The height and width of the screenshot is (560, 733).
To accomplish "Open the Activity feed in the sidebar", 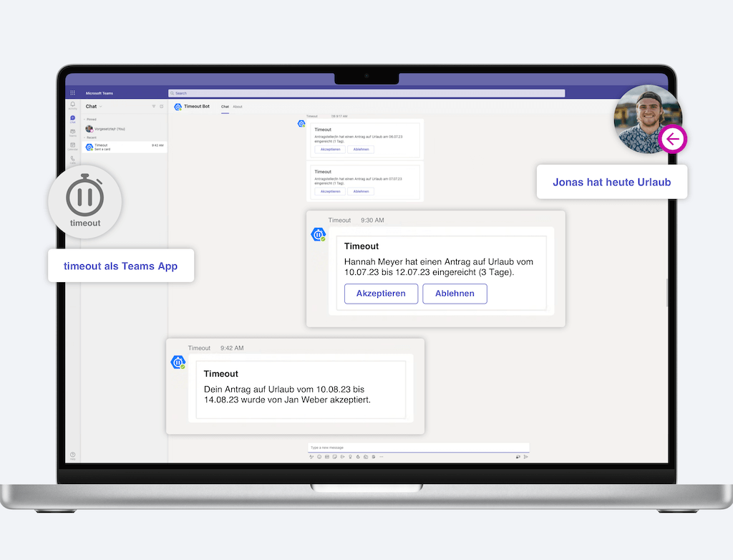I will (72, 105).
